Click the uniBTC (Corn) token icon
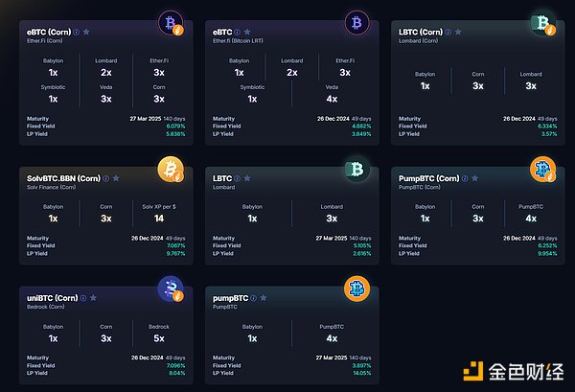 (x=170, y=289)
